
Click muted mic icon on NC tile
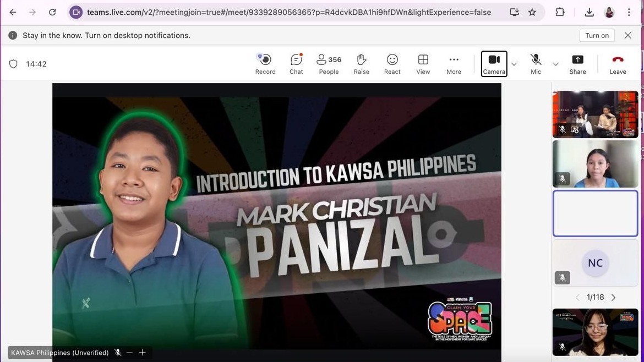tap(563, 278)
